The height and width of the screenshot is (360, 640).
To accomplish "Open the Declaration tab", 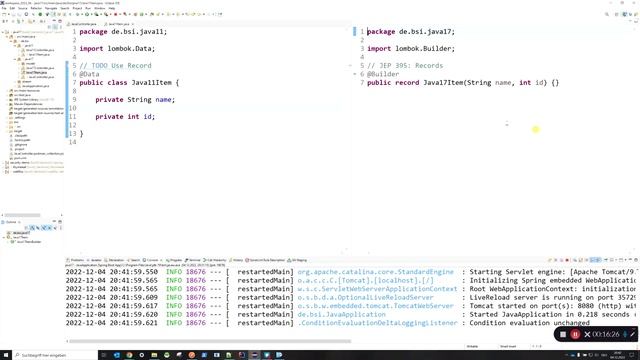I will click(114, 260).
